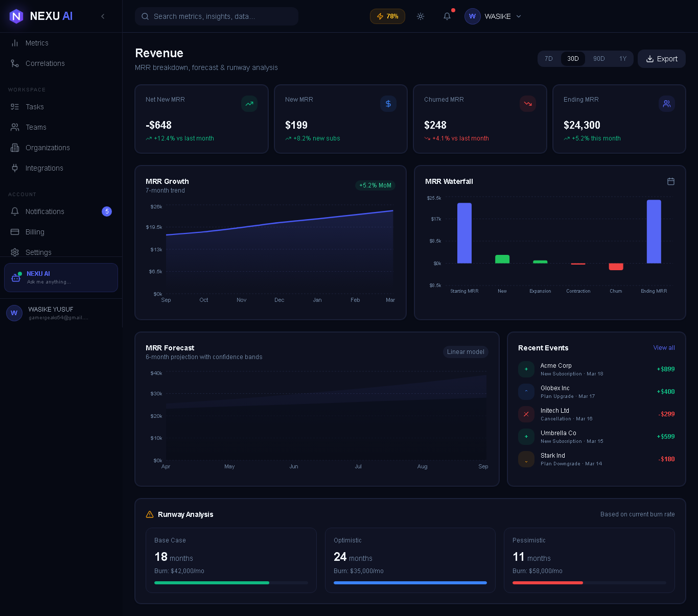Open the notifications bell in the top bar

(x=447, y=16)
